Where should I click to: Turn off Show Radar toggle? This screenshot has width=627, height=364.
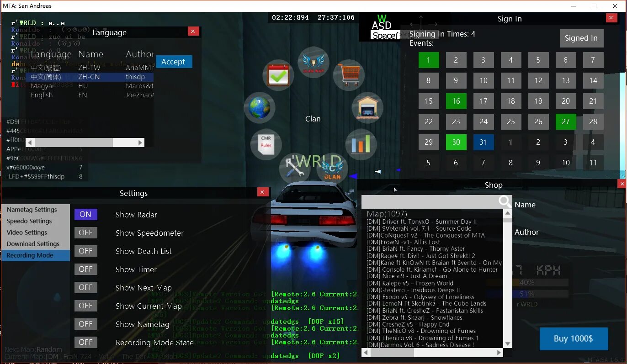(x=86, y=214)
